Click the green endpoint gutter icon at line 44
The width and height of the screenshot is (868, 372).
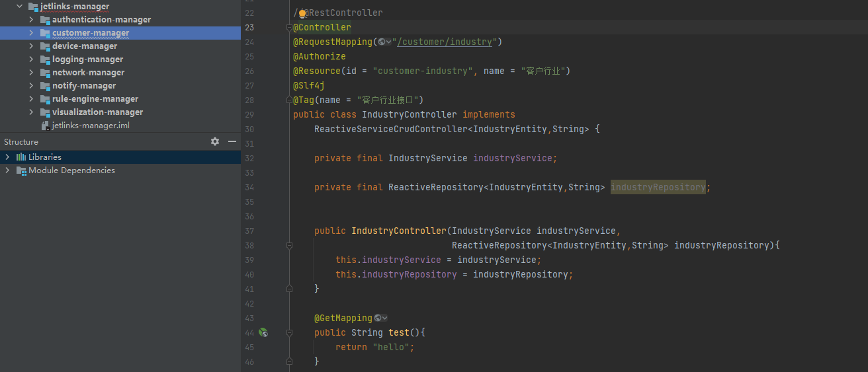pos(263,333)
